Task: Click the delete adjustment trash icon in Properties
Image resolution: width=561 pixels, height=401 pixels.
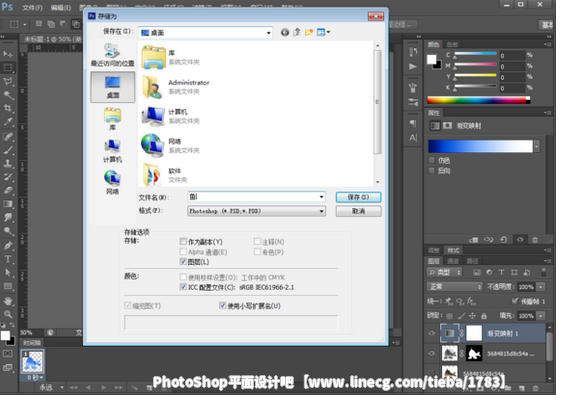Action: coord(535,240)
